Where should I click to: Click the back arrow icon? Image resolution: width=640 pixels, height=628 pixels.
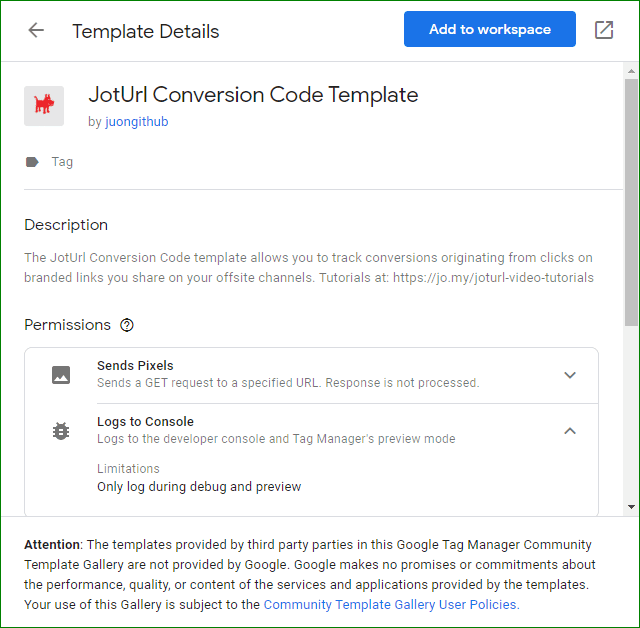pos(36,30)
